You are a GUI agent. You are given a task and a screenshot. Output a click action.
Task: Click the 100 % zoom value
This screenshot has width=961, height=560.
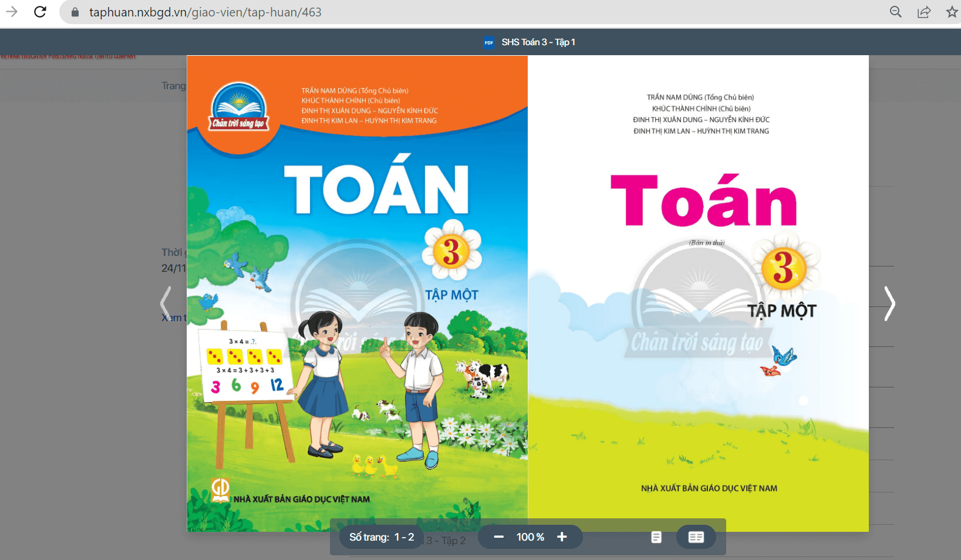(x=530, y=537)
